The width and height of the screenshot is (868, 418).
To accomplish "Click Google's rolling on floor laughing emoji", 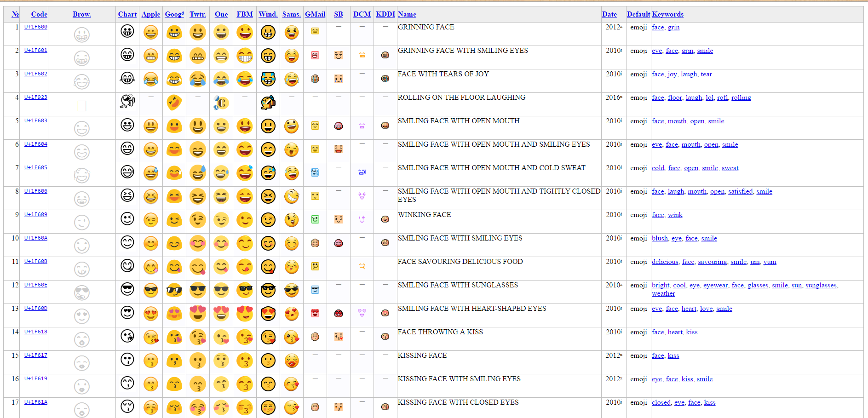I will (174, 102).
